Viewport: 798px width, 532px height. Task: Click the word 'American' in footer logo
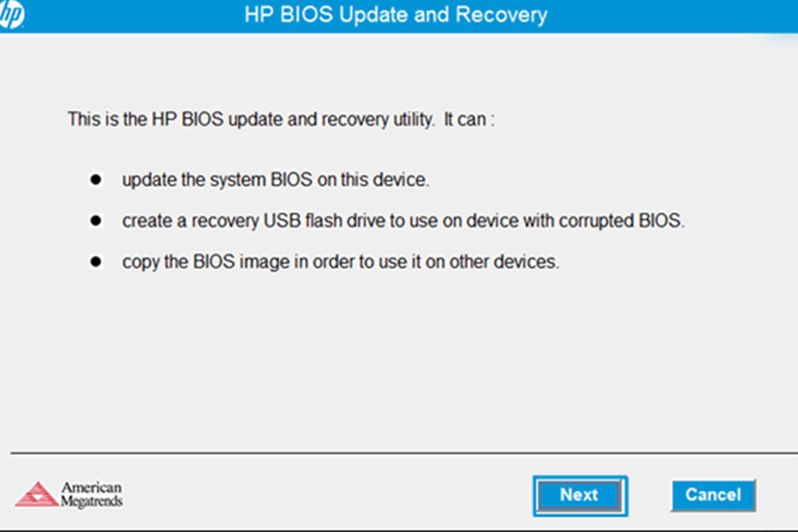pyautogui.click(x=92, y=487)
